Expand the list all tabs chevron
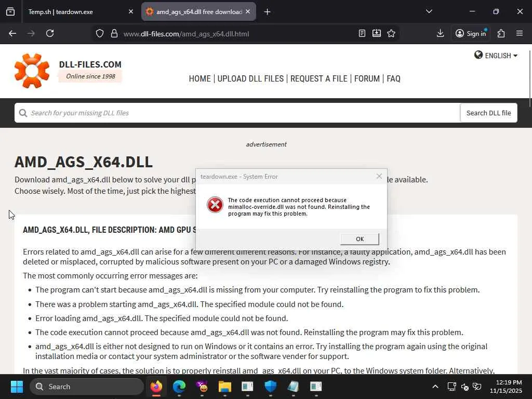Viewport: 532px width, 399px height. (x=429, y=11)
